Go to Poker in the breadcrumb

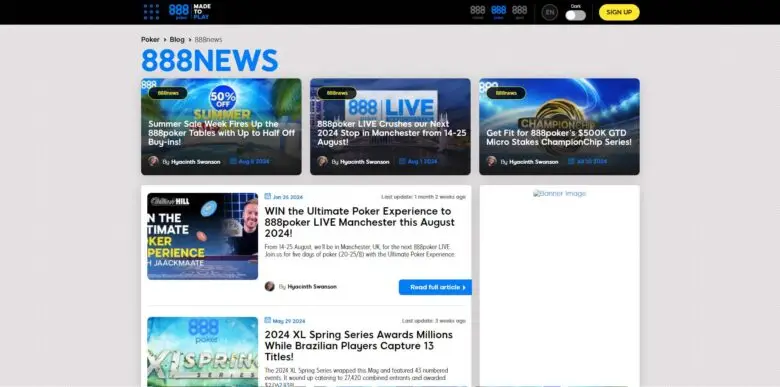click(150, 39)
